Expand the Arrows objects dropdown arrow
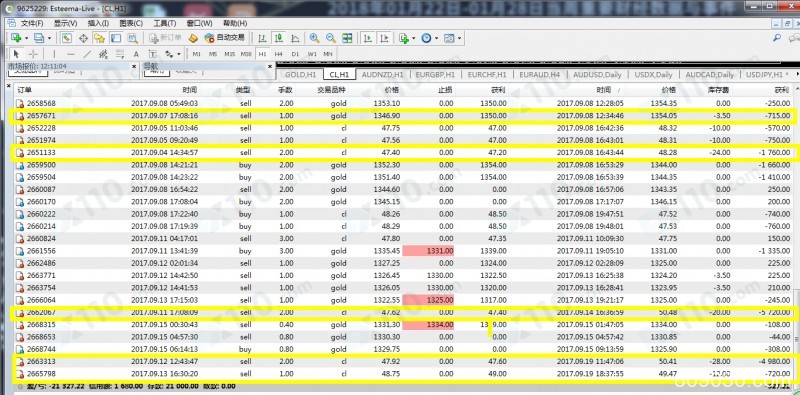 coord(179,54)
